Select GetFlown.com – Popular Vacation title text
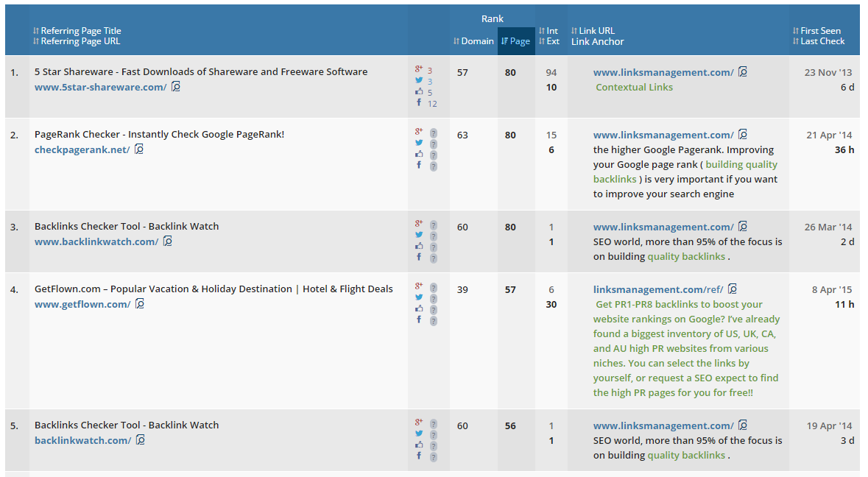The height and width of the screenshot is (477, 868). pyautogui.click(x=214, y=289)
